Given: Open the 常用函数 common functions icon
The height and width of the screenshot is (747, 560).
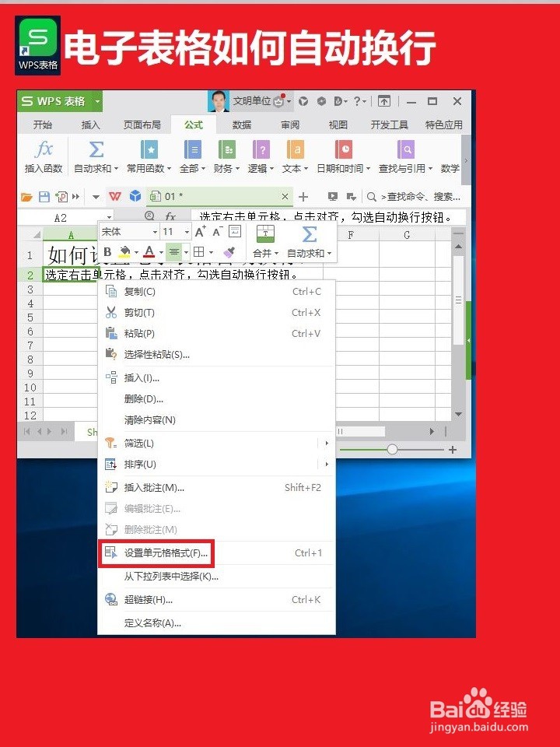Looking at the screenshot, I should click(x=149, y=149).
